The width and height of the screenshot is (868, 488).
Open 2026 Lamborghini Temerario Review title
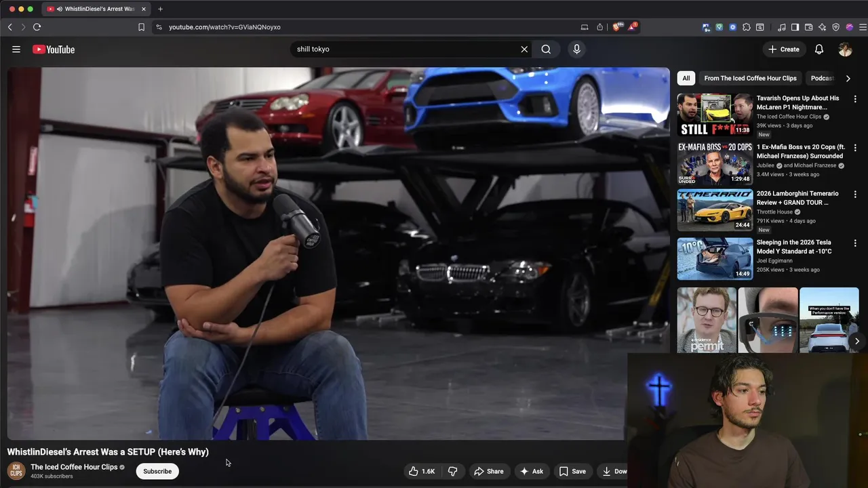click(x=797, y=198)
